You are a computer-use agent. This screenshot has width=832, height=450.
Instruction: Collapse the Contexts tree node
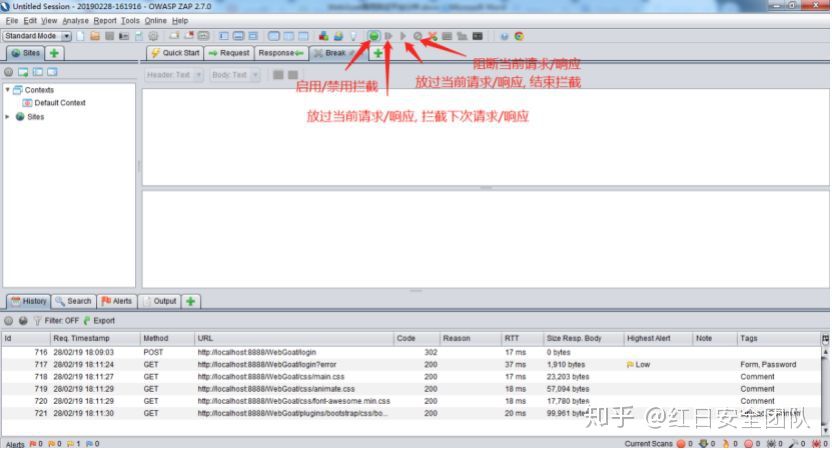click(7, 90)
